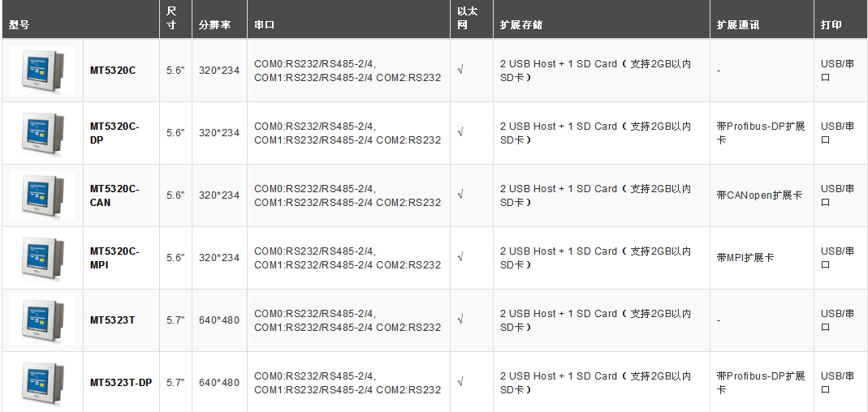This screenshot has width=868, height=412.
Task: Open the MT5323T product image
Action: click(42, 320)
